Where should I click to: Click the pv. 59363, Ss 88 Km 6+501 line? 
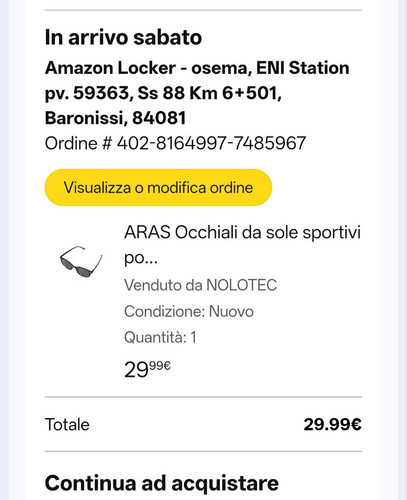tap(163, 93)
